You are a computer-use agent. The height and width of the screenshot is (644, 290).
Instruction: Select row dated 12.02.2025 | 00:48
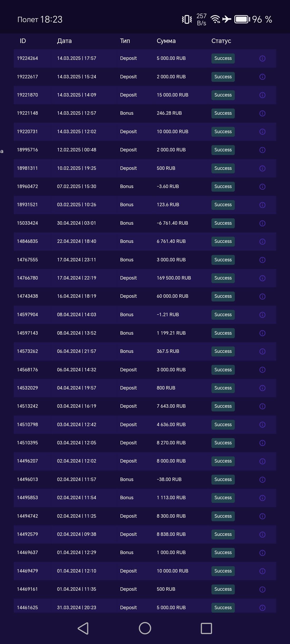click(76, 150)
